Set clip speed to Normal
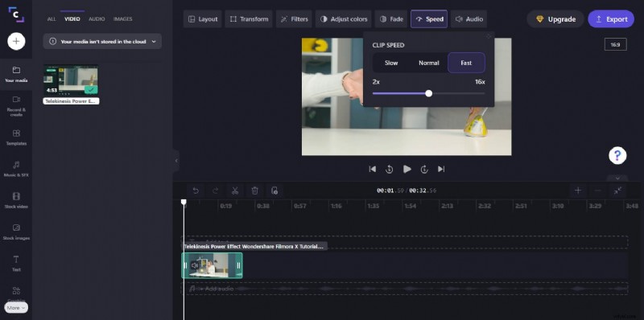 pos(429,63)
